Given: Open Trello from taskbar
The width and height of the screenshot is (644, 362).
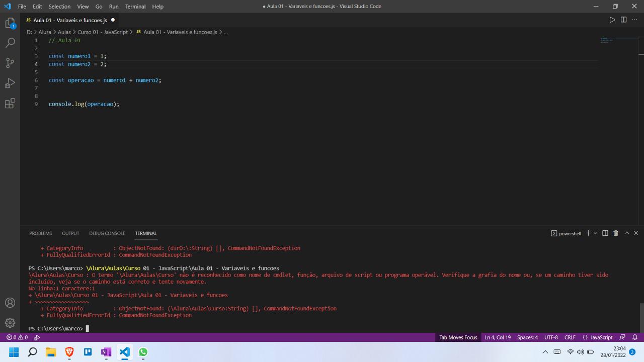Looking at the screenshot, I should click(x=88, y=352).
